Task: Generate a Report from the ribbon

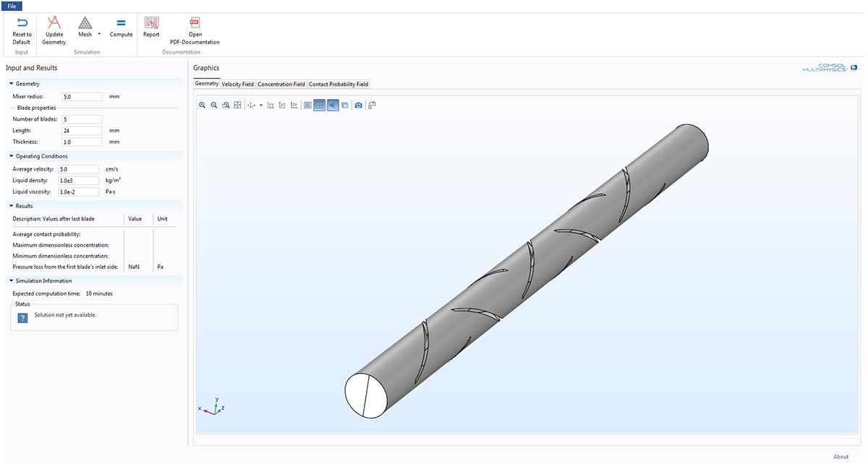Action: click(151, 29)
